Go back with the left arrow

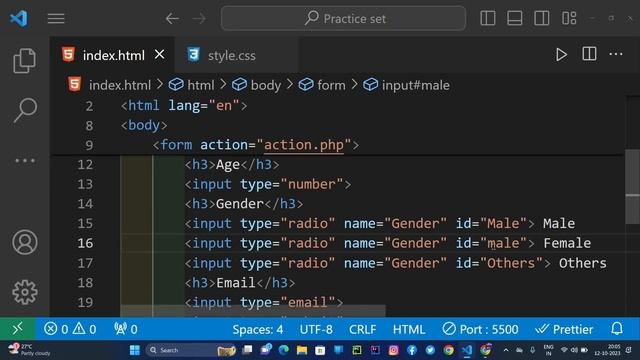coord(172,18)
